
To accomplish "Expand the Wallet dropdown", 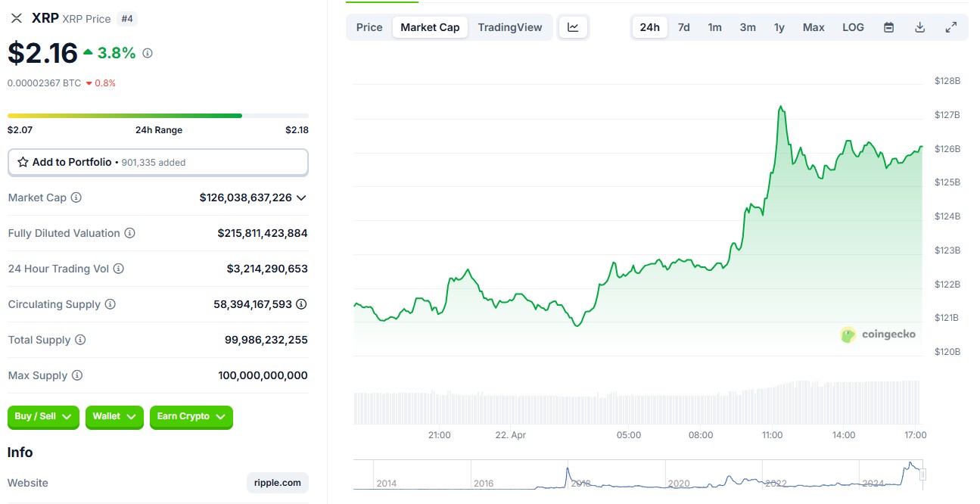I will coord(114,416).
